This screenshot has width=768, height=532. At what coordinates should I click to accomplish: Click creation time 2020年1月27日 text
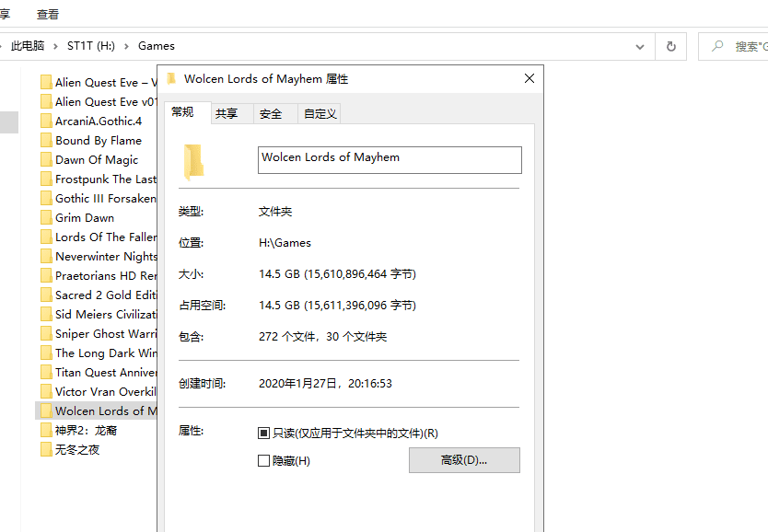tap(325, 384)
